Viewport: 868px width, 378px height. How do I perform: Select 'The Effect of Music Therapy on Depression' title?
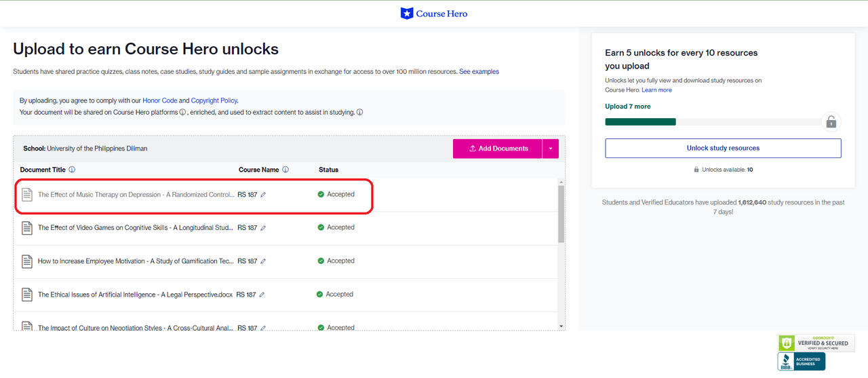click(x=136, y=195)
